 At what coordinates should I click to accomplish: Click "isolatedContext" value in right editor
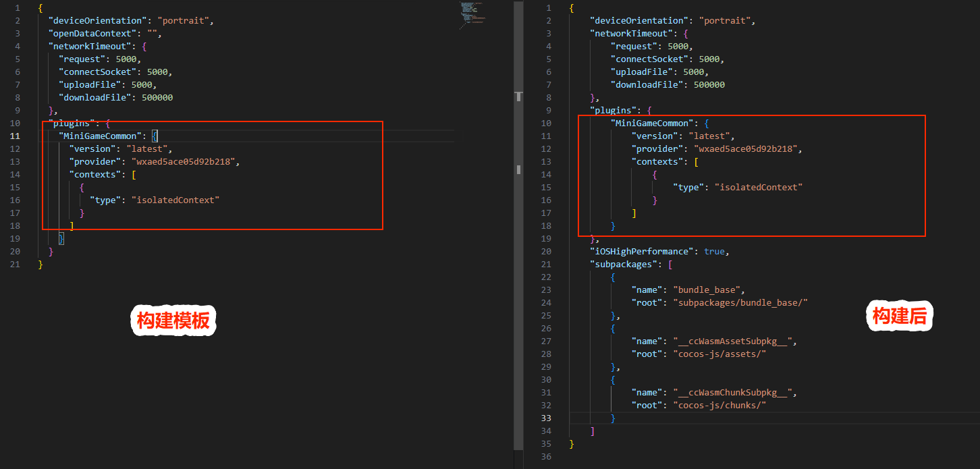click(759, 187)
